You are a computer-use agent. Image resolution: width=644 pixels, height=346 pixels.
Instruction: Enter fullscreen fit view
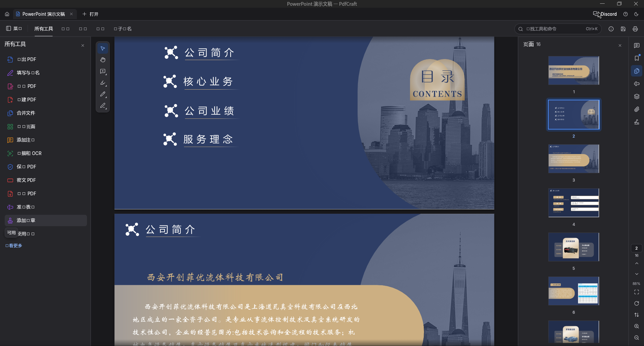click(x=637, y=292)
